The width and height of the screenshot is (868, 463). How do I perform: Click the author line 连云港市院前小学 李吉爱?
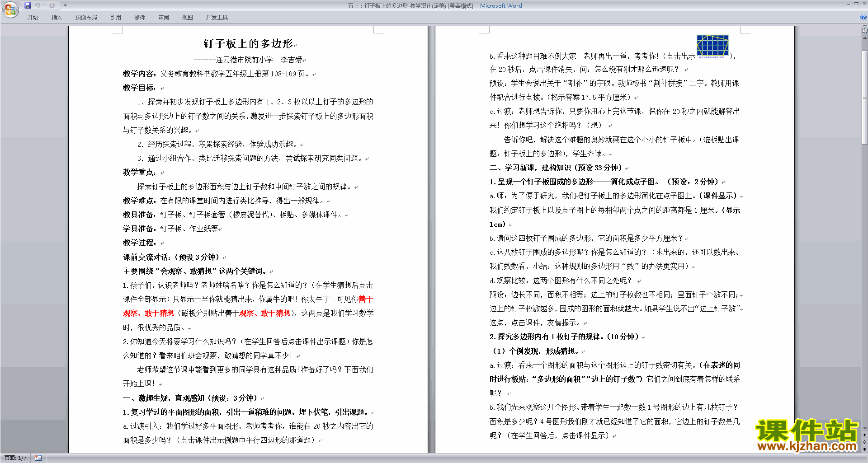tap(259, 60)
